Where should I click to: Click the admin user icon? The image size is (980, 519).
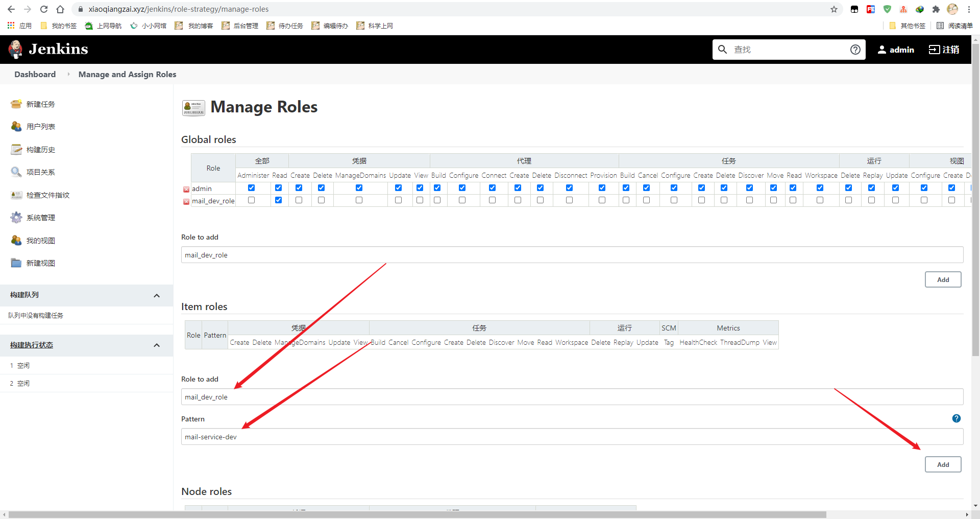point(881,50)
